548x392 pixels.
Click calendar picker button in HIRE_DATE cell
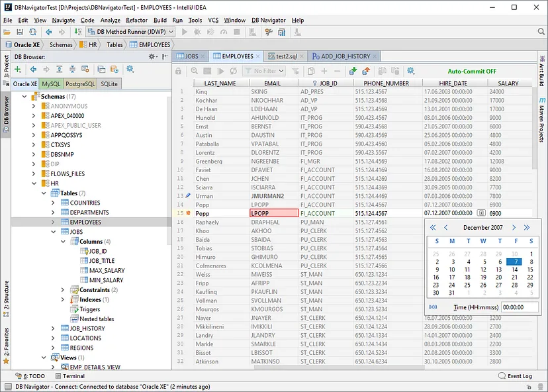(481, 213)
